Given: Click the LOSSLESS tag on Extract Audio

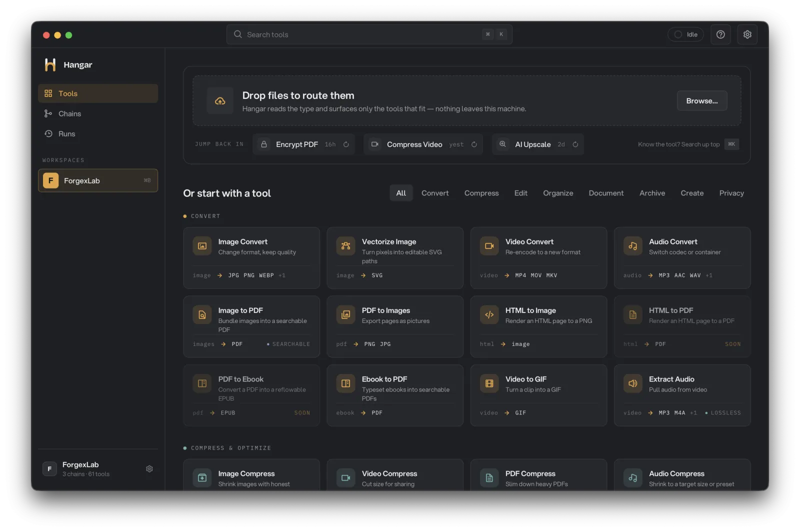Looking at the screenshot, I should (x=723, y=413).
